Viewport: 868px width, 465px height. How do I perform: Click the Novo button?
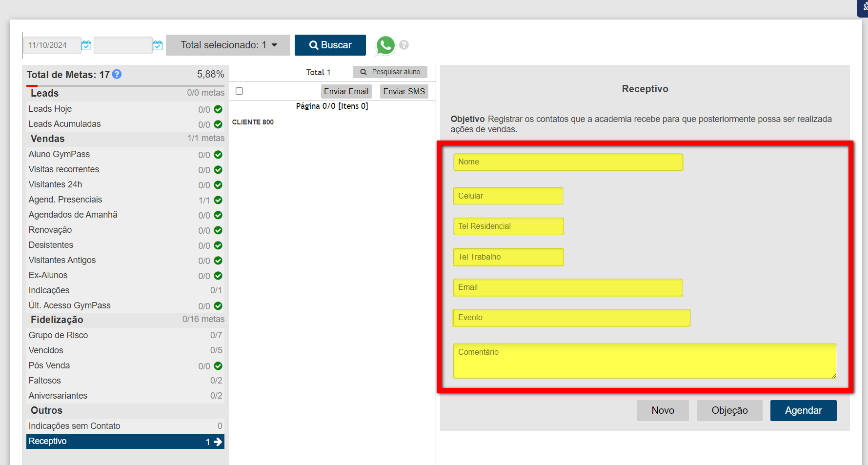point(662,410)
